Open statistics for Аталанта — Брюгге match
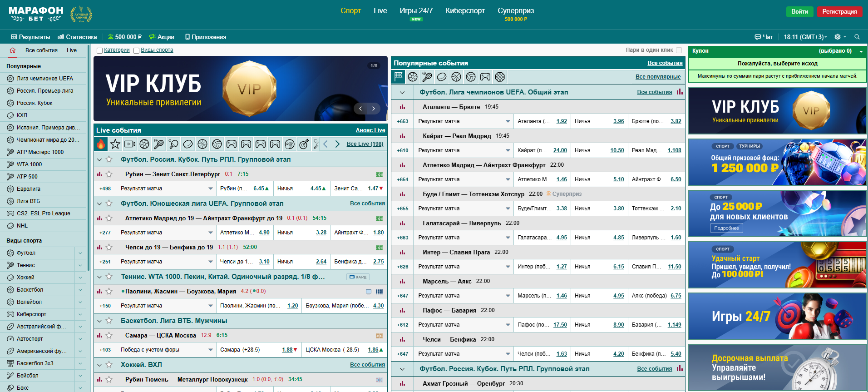This screenshot has width=868, height=392. tap(402, 107)
